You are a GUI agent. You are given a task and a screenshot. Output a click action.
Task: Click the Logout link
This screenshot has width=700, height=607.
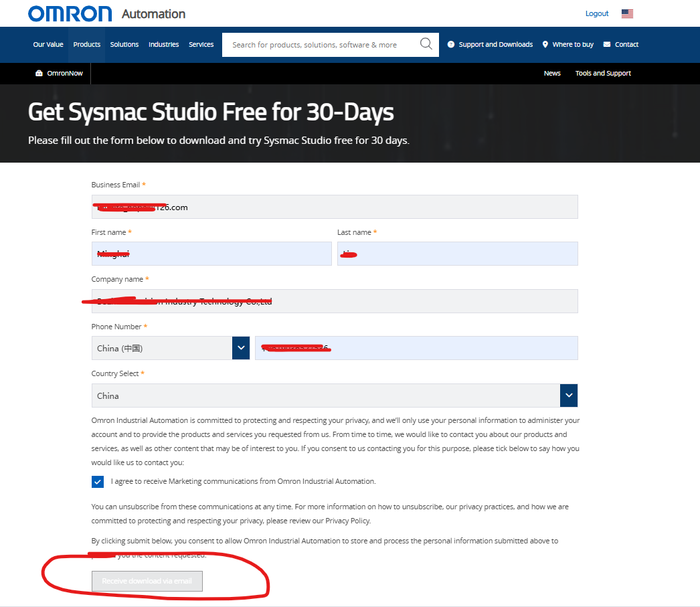(x=597, y=13)
